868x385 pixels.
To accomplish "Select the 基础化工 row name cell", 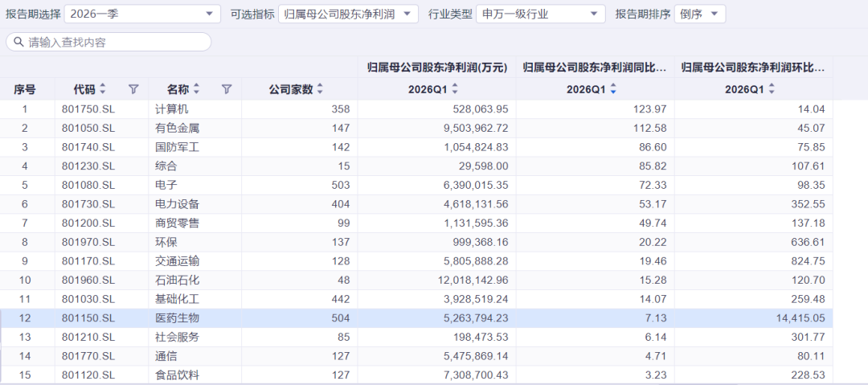I will [x=194, y=300].
